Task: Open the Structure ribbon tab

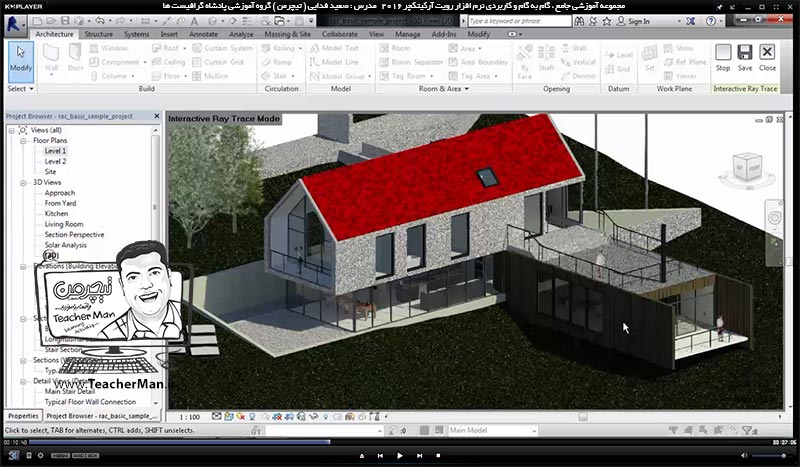Action: tap(98, 34)
